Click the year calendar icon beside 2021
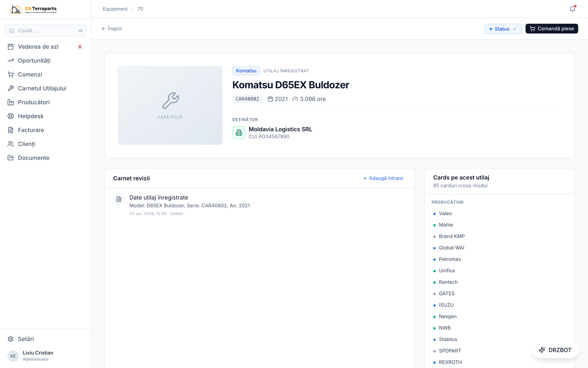Viewport: 588px width, 368px height. (x=270, y=99)
